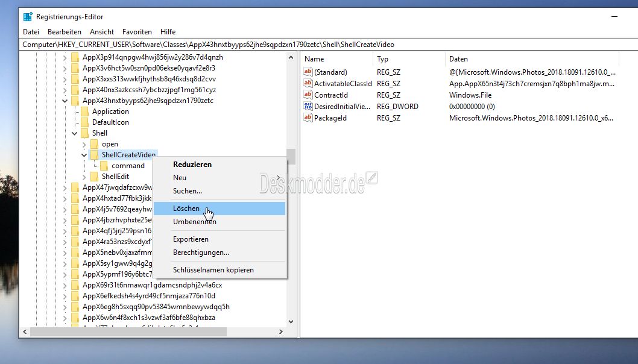Image resolution: width=638 pixels, height=364 pixels.
Task: Click the PackageId string value icon
Action: 308,118
